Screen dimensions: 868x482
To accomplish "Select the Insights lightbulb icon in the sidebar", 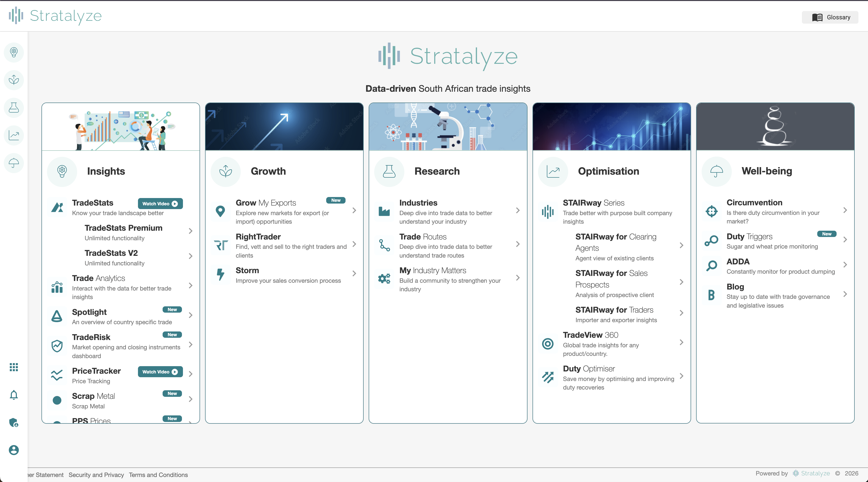I will [x=14, y=52].
